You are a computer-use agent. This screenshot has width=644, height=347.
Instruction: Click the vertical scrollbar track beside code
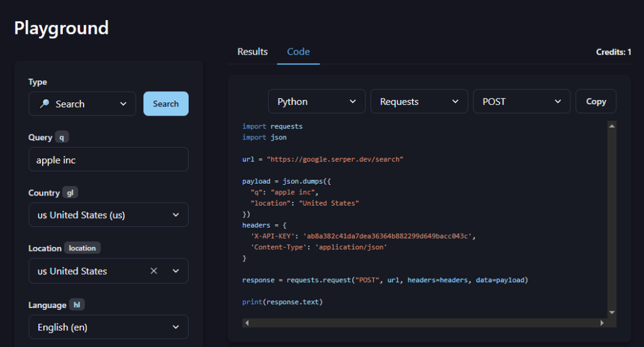coord(612,219)
